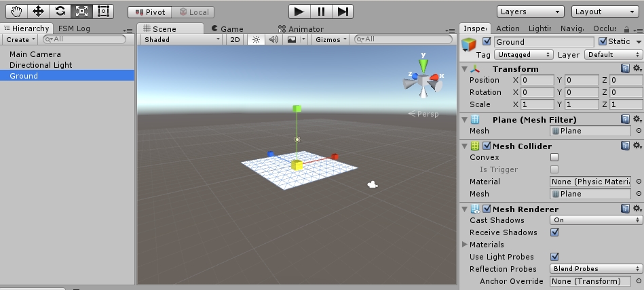The width and height of the screenshot is (644, 290).
Task: Open Mesh Renderer gear settings
Action: [x=637, y=209]
